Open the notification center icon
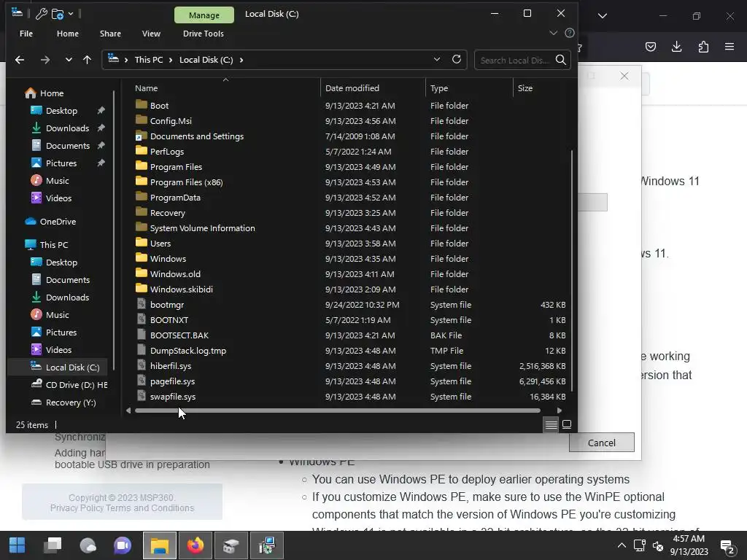The width and height of the screenshot is (747, 560). click(727, 547)
